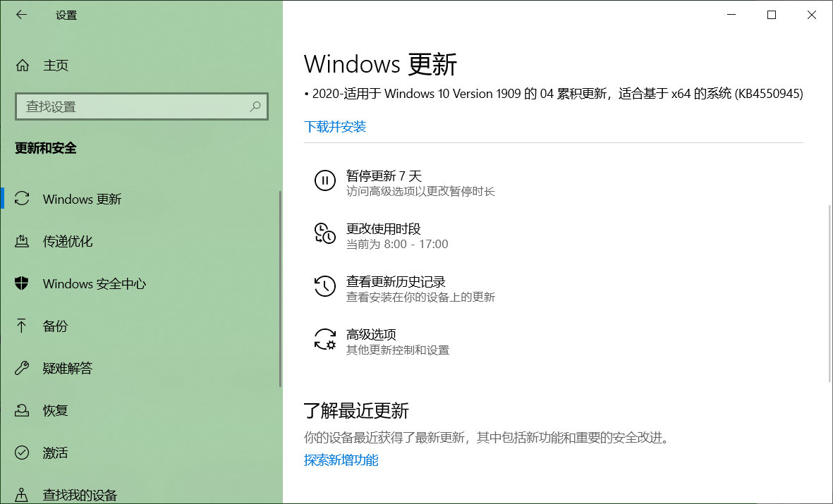
Task: Click the KB4550945 update description text
Action: point(554,94)
